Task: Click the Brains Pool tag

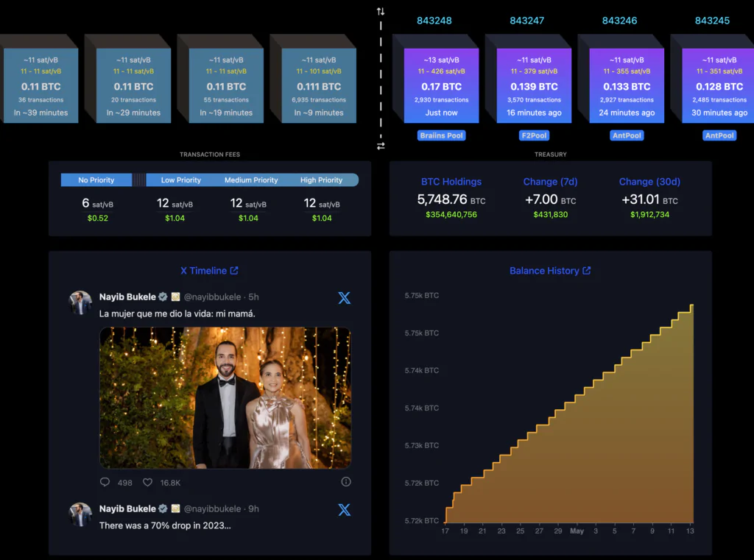Action: 442,135
